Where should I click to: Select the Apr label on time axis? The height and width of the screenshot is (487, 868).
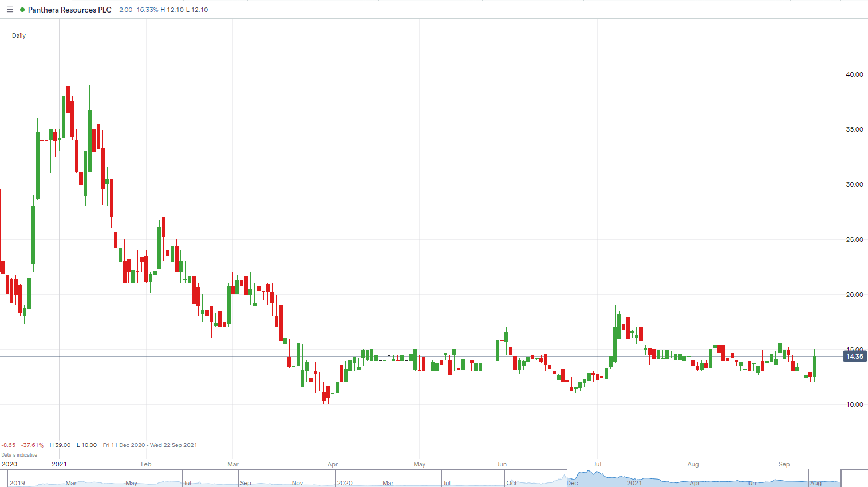333,464
